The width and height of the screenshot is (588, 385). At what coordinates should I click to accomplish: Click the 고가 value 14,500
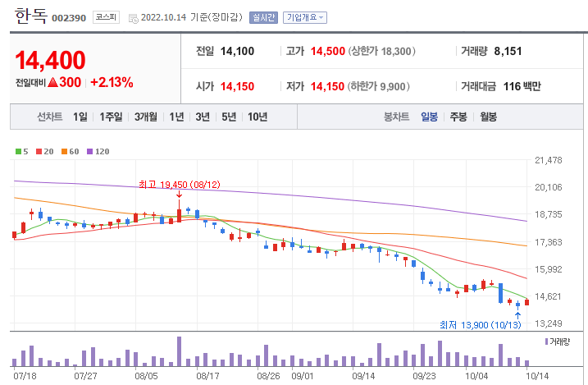327,51
